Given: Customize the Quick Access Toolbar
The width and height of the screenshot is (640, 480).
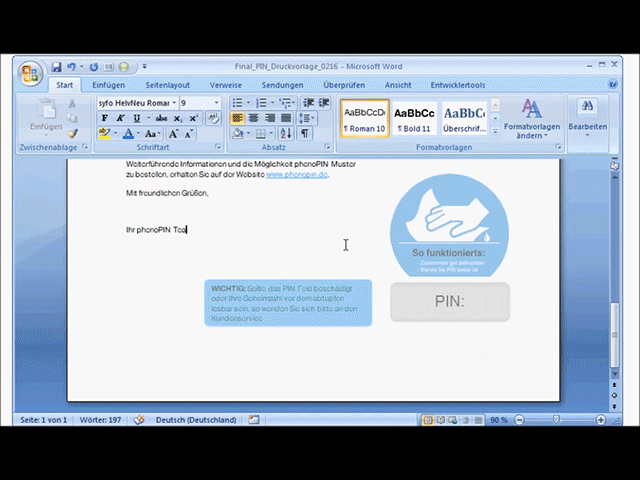Looking at the screenshot, I should pyautogui.click(x=144, y=67).
